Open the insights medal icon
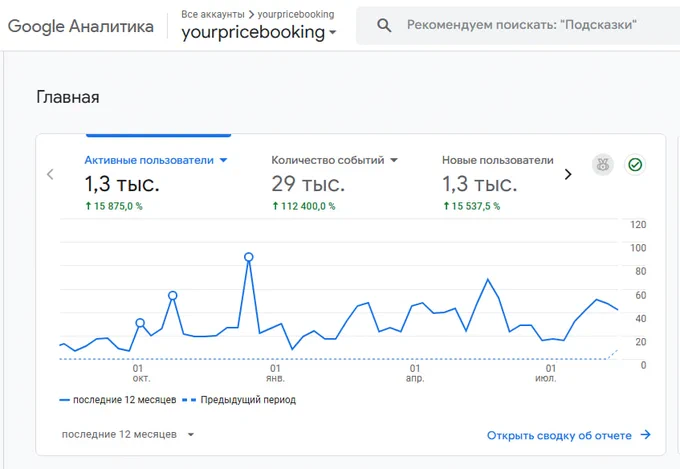The height and width of the screenshot is (469, 680). pos(603,165)
